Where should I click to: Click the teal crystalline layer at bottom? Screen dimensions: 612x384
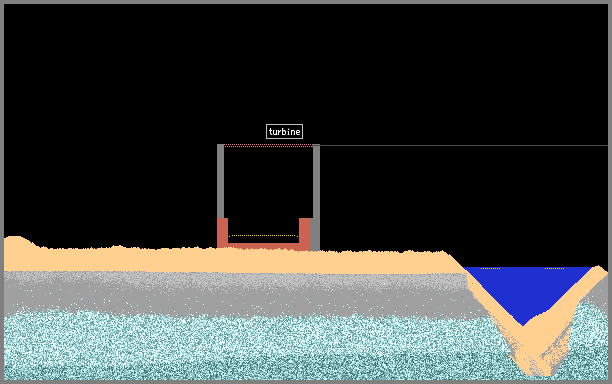(250, 347)
